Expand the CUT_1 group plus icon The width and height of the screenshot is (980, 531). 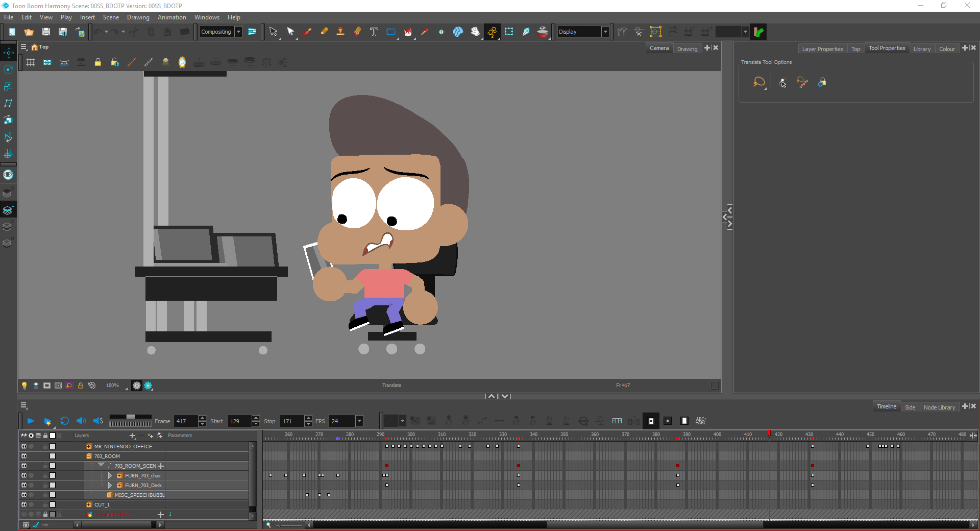tap(89, 504)
